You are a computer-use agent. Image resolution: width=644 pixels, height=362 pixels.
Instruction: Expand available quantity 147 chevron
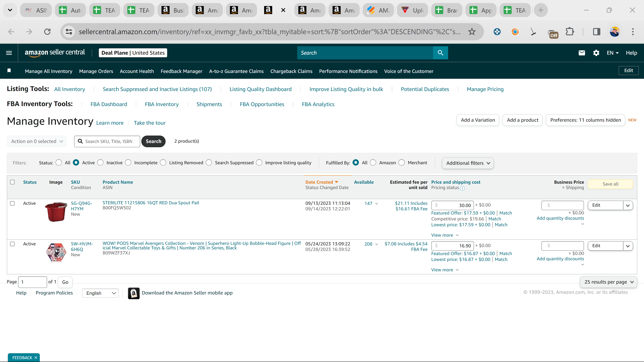[x=377, y=204]
